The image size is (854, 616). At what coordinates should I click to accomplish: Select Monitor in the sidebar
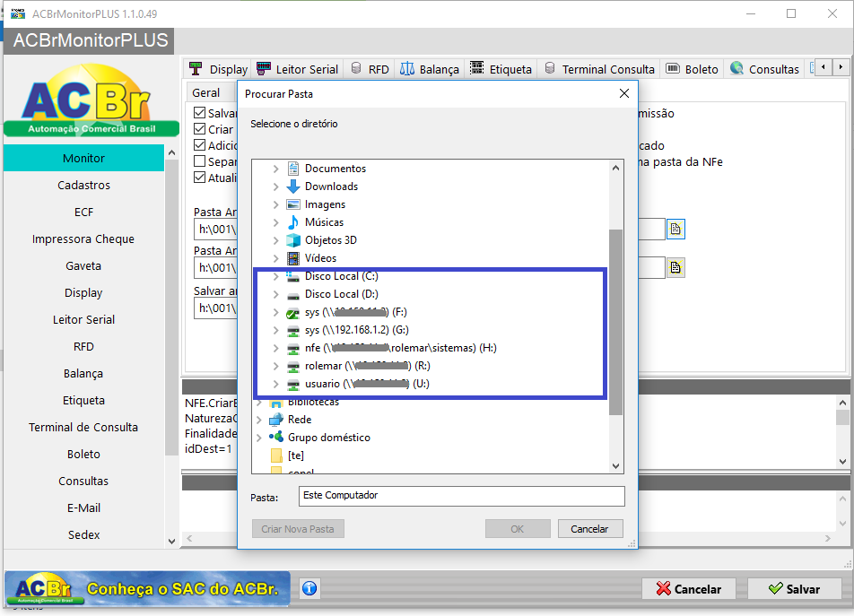click(x=84, y=158)
